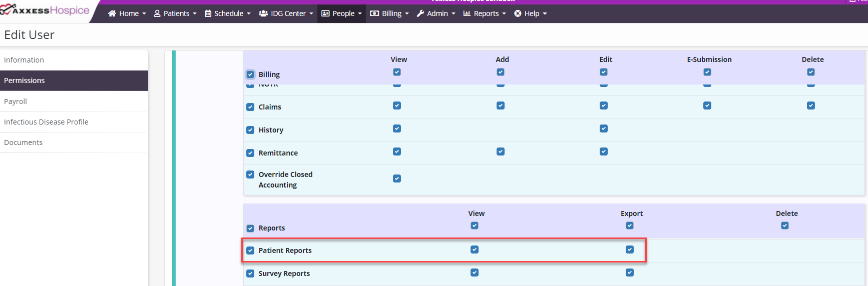Click the IDG Center group icon

pos(263,13)
